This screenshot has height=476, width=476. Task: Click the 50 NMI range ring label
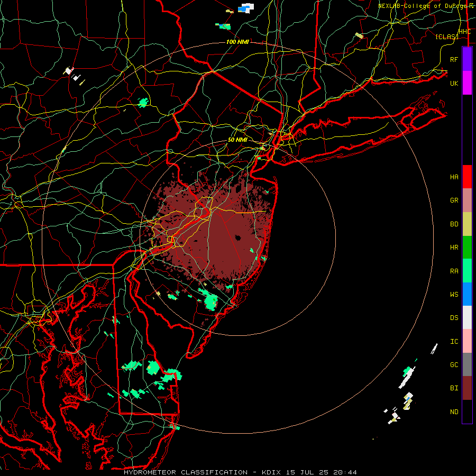(x=237, y=140)
